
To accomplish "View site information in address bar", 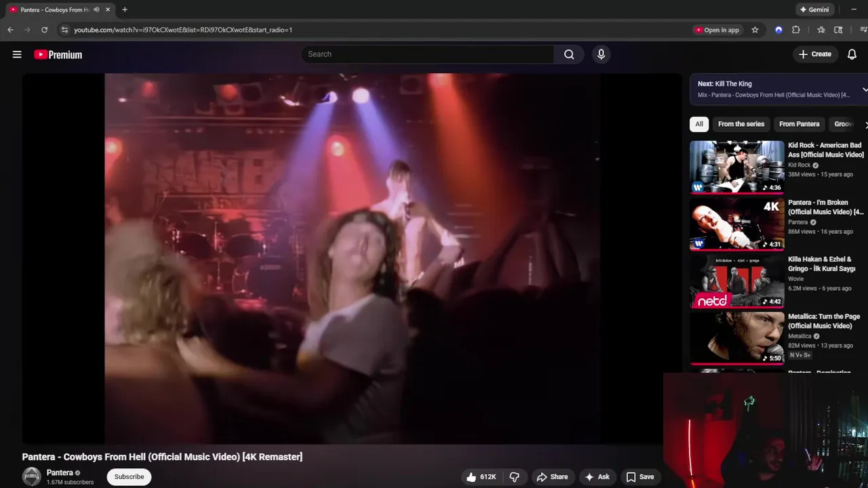I will (64, 30).
